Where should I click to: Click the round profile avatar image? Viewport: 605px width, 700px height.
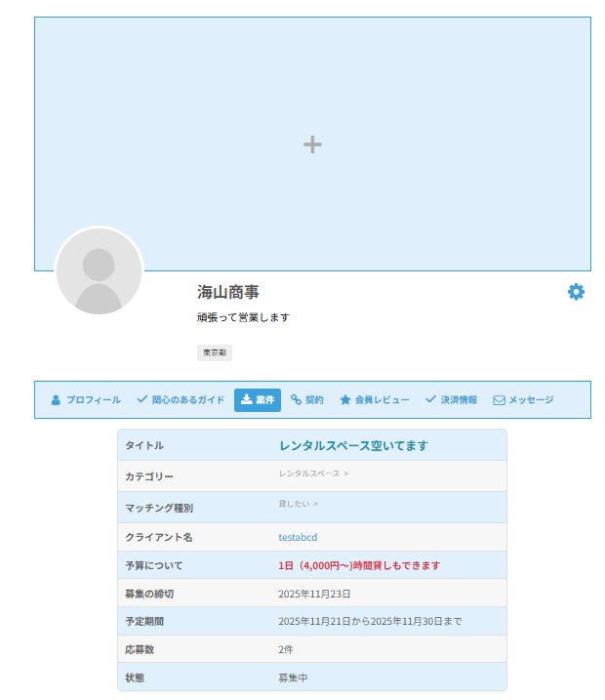coord(99,272)
